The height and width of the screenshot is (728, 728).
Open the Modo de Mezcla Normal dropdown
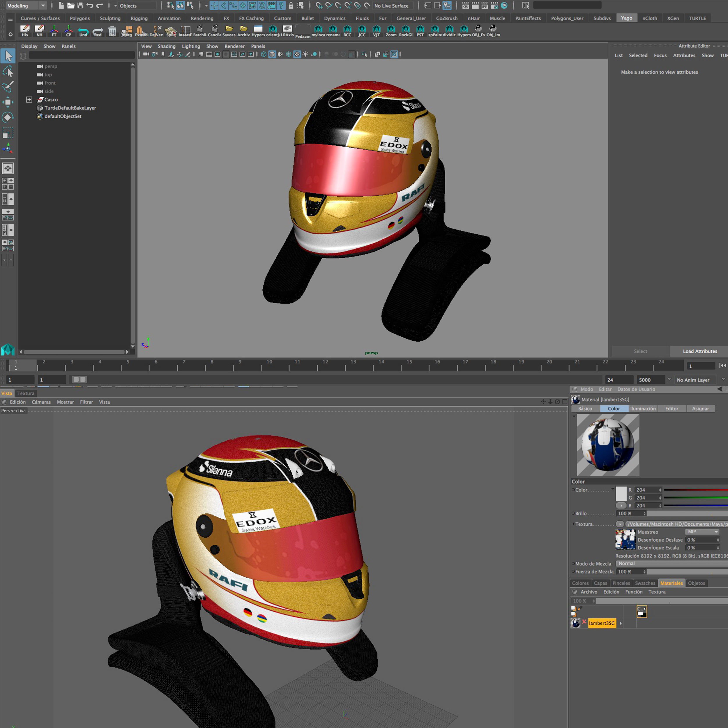[672, 563]
